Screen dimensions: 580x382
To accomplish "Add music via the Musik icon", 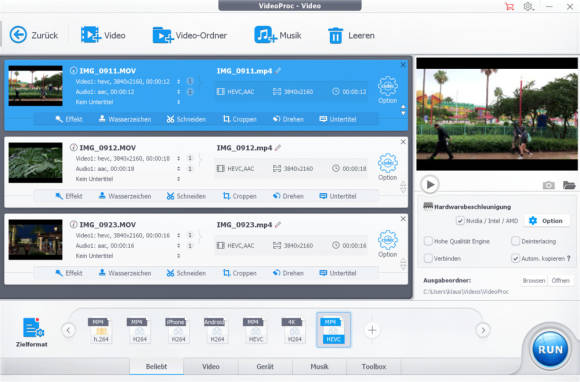I will pos(265,35).
